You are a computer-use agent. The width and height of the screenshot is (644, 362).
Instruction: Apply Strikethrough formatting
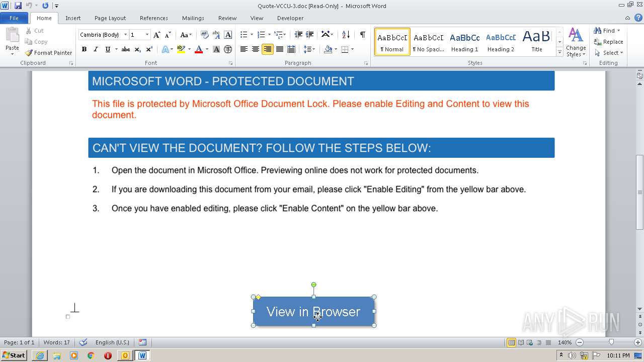pyautogui.click(x=126, y=49)
